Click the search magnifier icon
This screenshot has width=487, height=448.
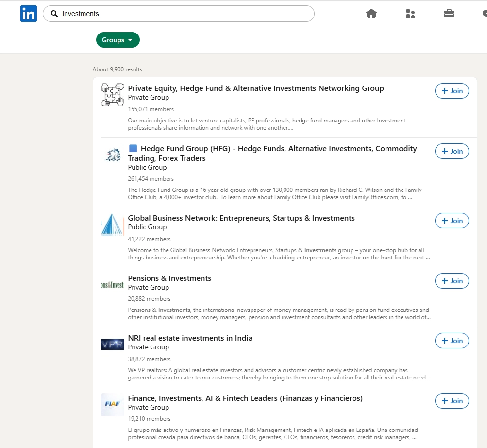click(x=54, y=14)
